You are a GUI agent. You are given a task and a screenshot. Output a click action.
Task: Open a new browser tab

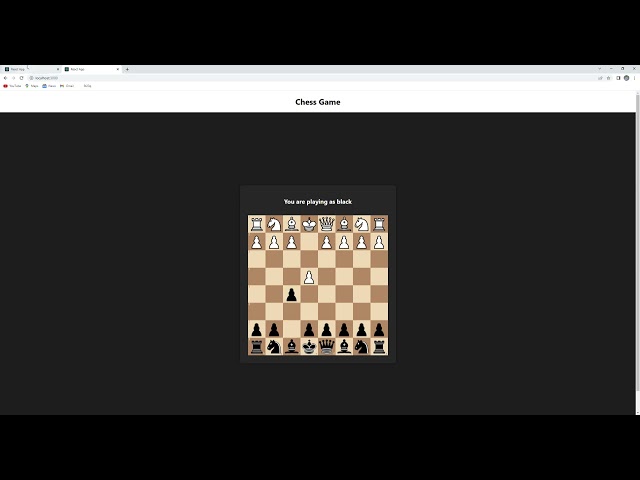click(127, 69)
